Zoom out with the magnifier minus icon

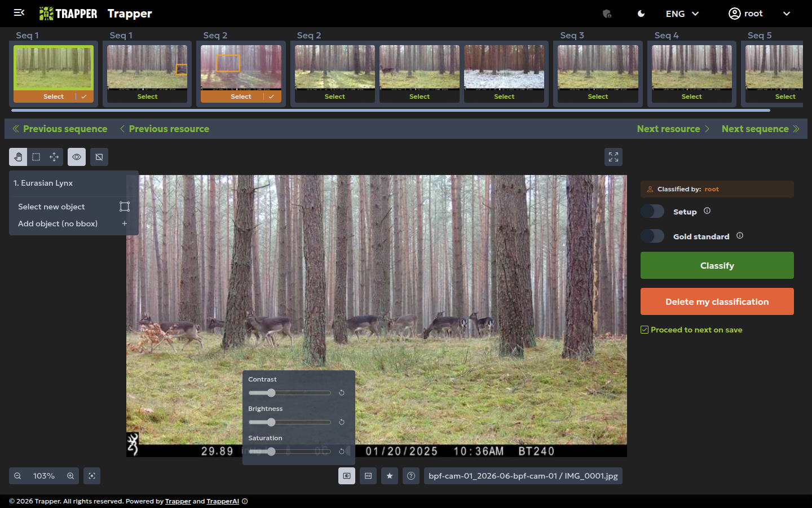17,476
